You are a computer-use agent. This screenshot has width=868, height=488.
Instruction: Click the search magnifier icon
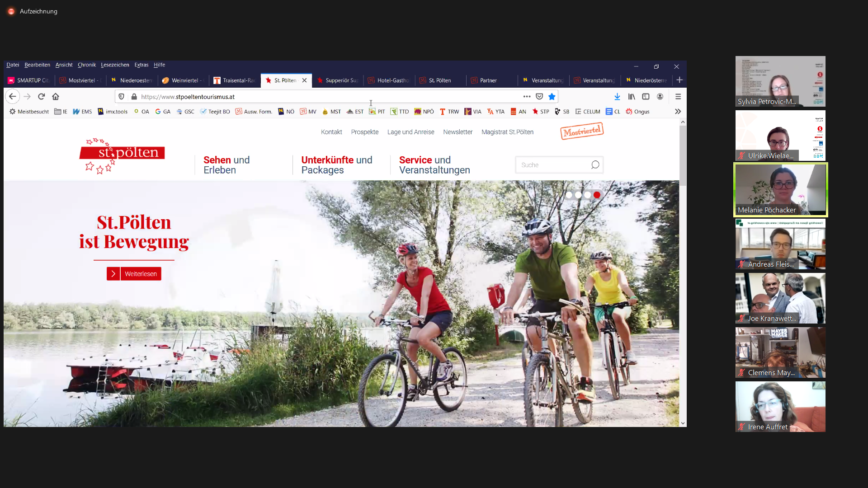pyautogui.click(x=595, y=165)
